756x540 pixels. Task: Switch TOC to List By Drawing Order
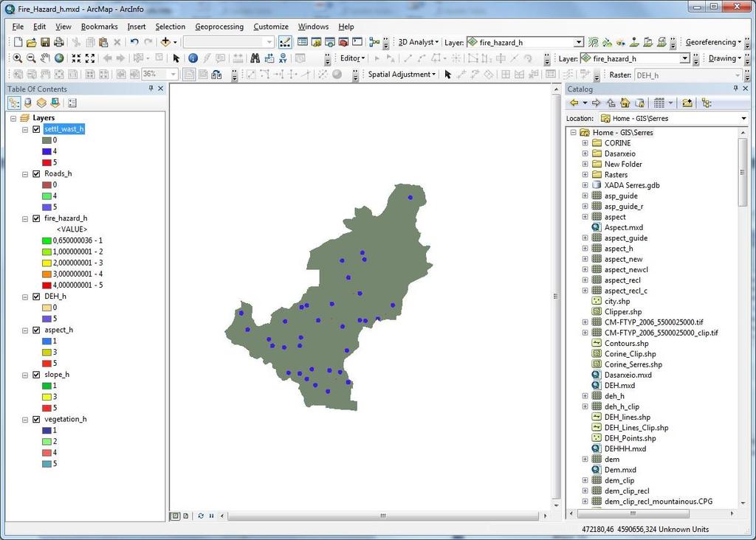coord(14,103)
